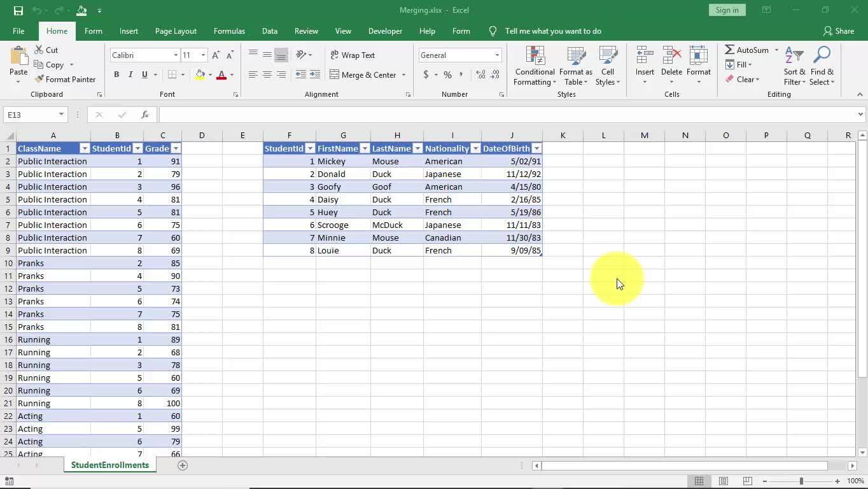Open the ClassName column filter dropdown
868x489 pixels.
click(x=84, y=148)
